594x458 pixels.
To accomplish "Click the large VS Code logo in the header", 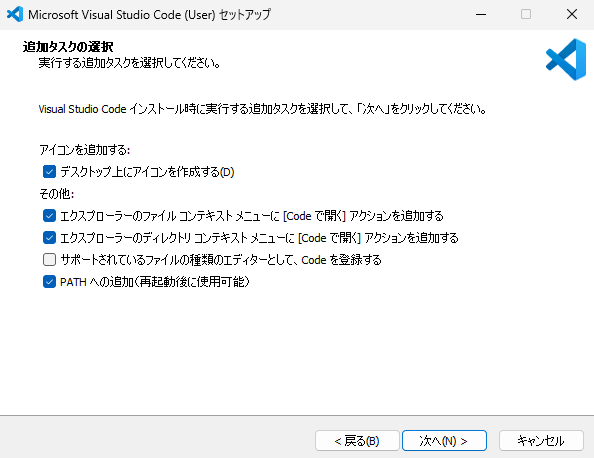I will point(566,59).
